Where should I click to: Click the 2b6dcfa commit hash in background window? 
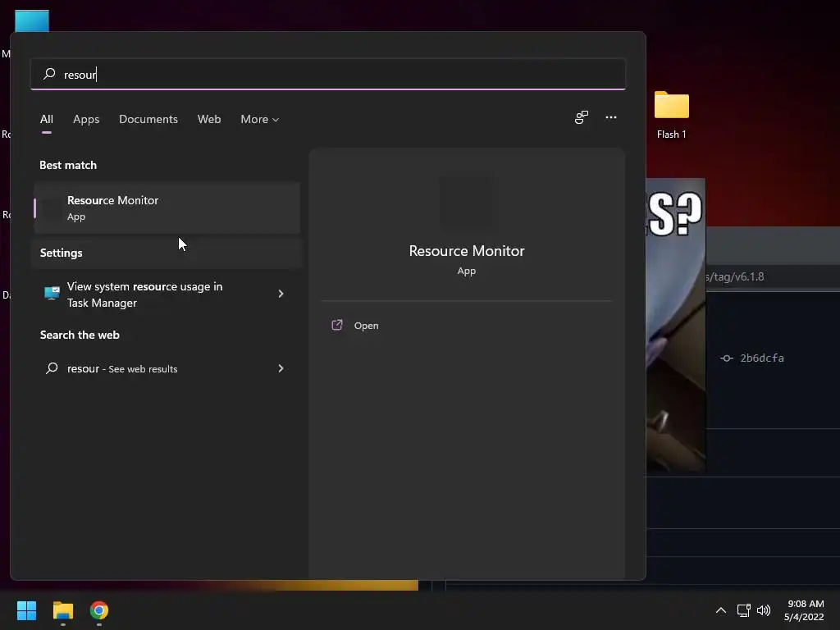[x=762, y=358]
